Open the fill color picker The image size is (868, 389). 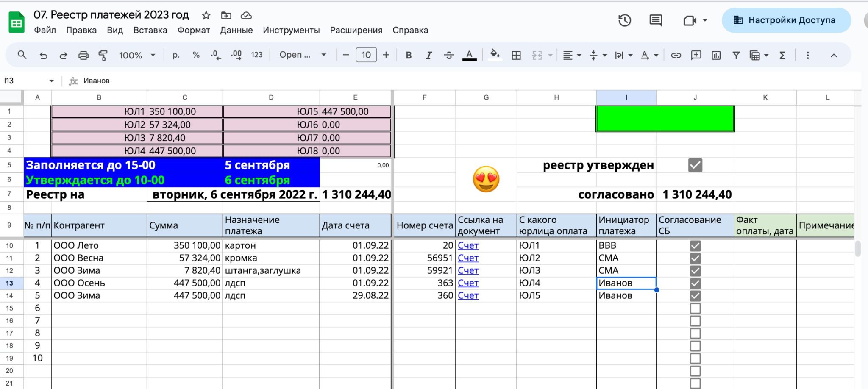point(495,55)
